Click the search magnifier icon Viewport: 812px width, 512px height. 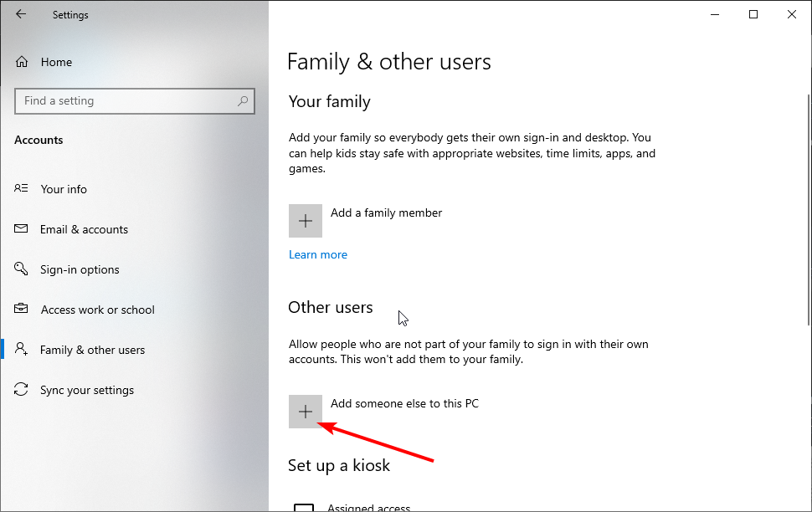(243, 100)
